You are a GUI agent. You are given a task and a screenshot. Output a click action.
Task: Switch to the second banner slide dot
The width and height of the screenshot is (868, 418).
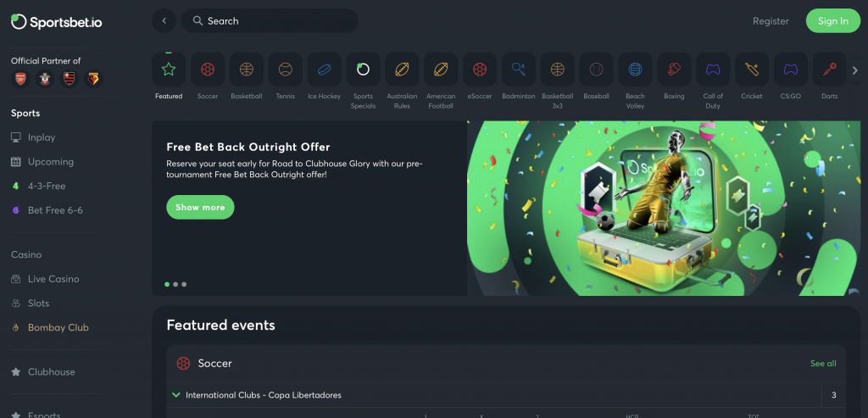[x=175, y=284]
